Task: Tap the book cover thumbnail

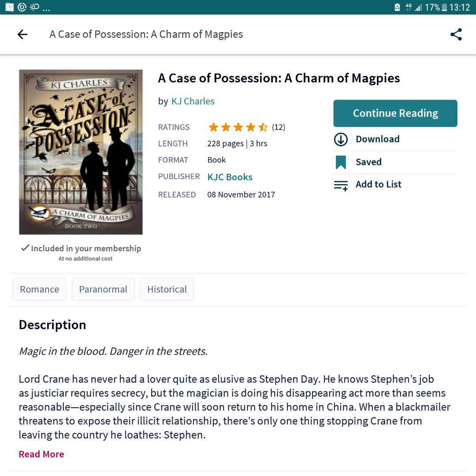Action: pos(81,152)
